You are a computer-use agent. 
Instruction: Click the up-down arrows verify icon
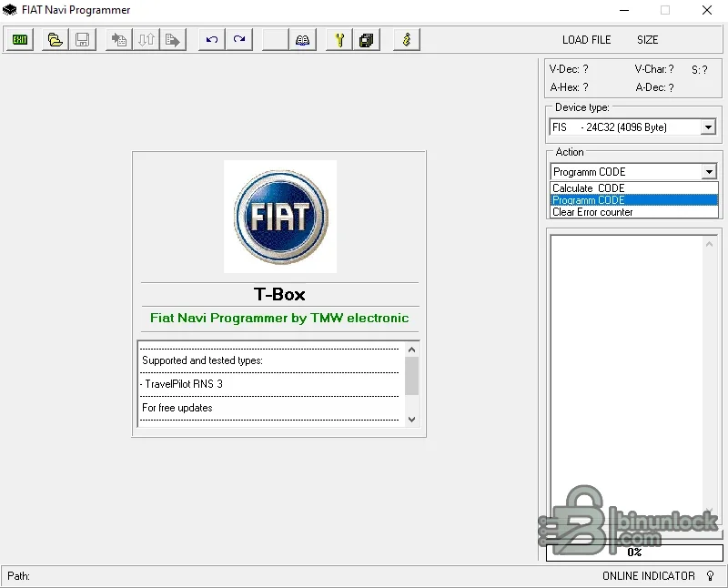[x=147, y=39]
